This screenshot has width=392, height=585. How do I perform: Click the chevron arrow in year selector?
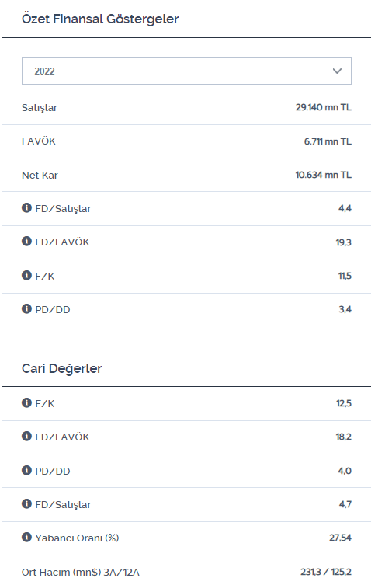(337, 71)
